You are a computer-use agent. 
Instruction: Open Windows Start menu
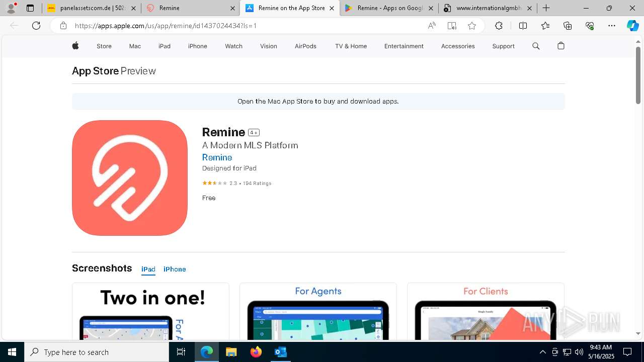12,352
